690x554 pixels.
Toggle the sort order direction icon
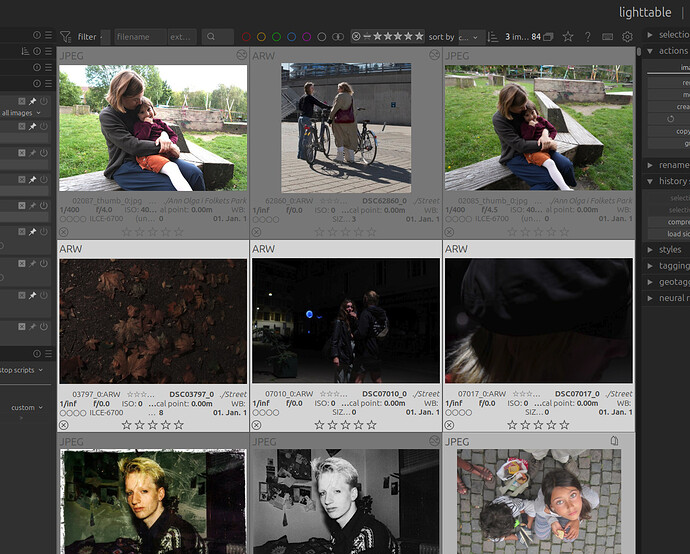(x=493, y=37)
